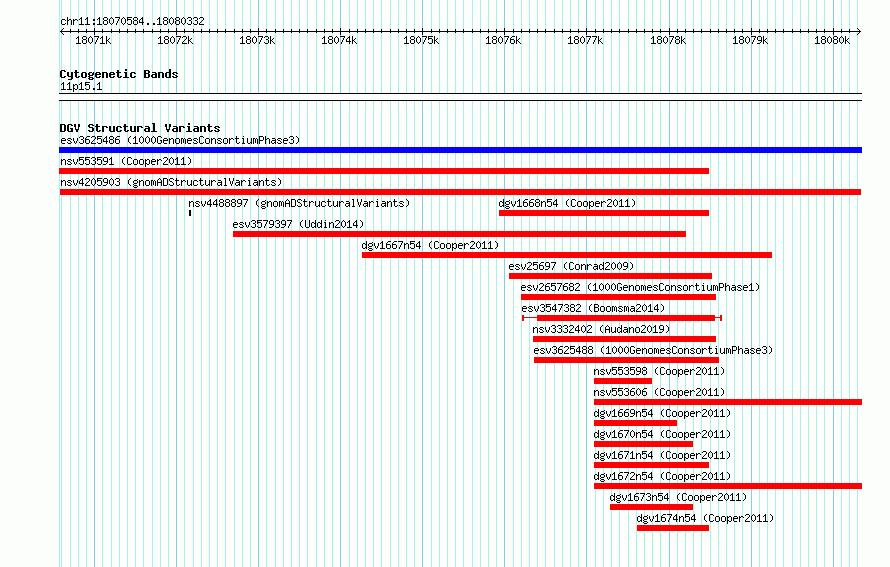
Task: Click the 18072k ruler tick
Action: [175, 40]
